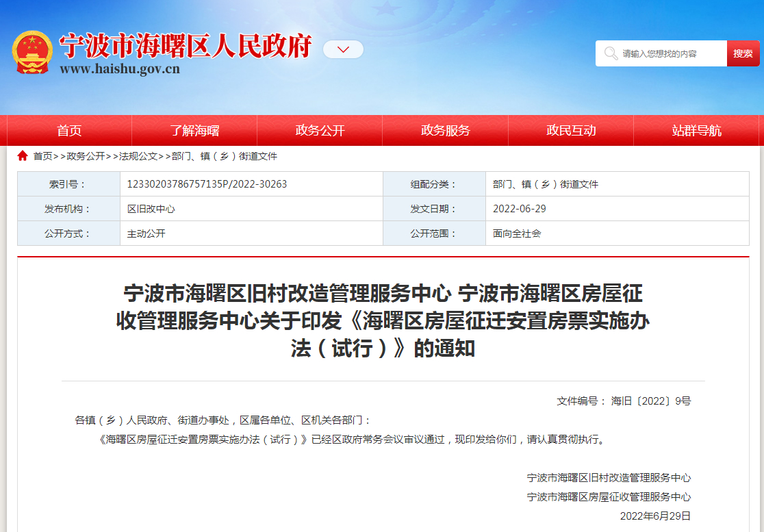Click the www.haishu.gov.cn web address text
The width and height of the screenshot is (764, 532).
pyautogui.click(x=120, y=69)
